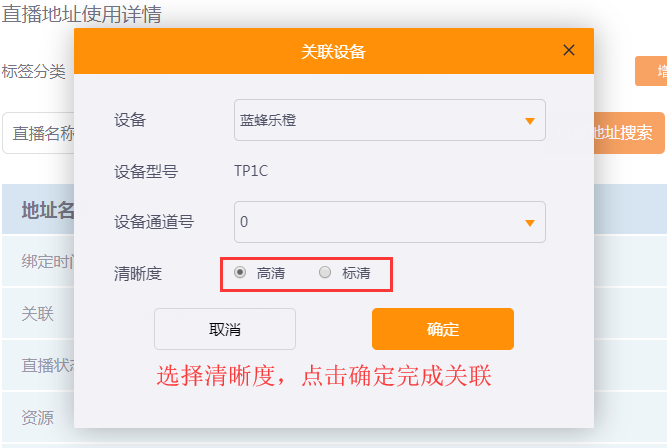Image resolution: width=667 pixels, height=448 pixels.
Task: Click the 地址名 table column header
Action: pos(48,210)
